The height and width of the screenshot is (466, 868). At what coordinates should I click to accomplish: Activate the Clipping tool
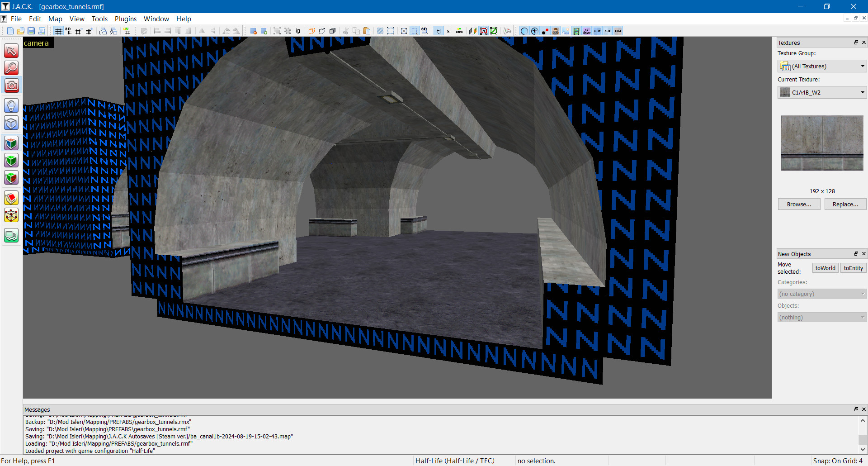(x=11, y=198)
